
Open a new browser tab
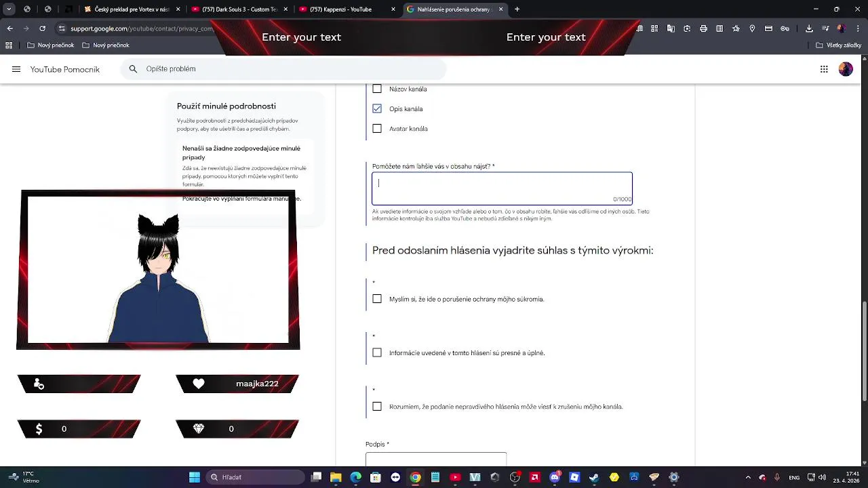coord(517,9)
